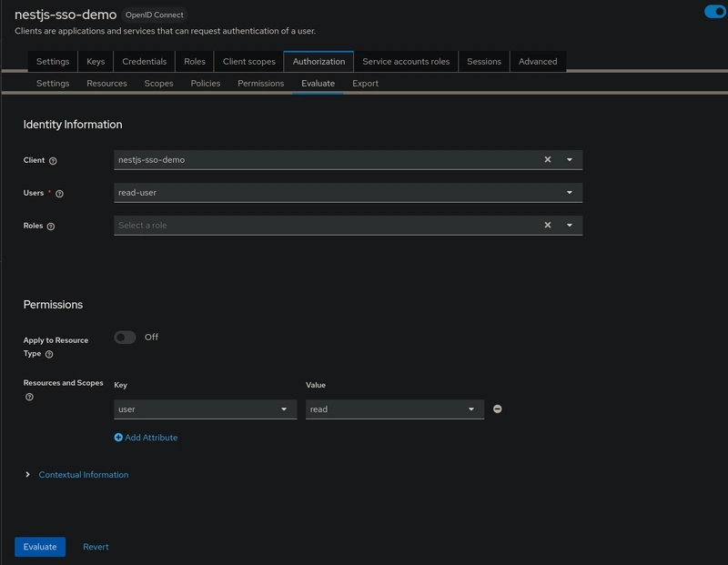Screen dimensions: 728x565
Task: Click the Evaluate button
Action: pyautogui.click(x=40, y=547)
